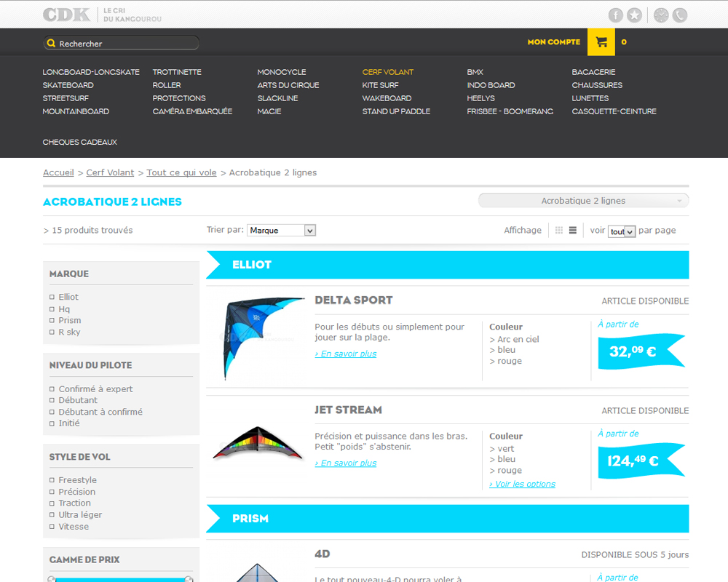Image resolution: width=728 pixels, height=582 pixels.
Task: Open the Caméra Embarquée menu category
Action: click(192, 111)
